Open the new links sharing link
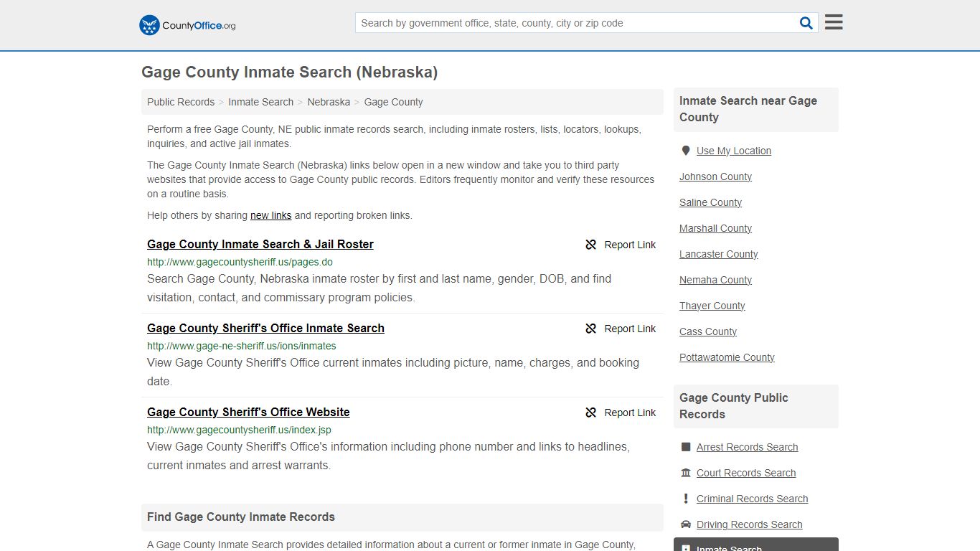The image size is (980, 551). coord(270,215)
